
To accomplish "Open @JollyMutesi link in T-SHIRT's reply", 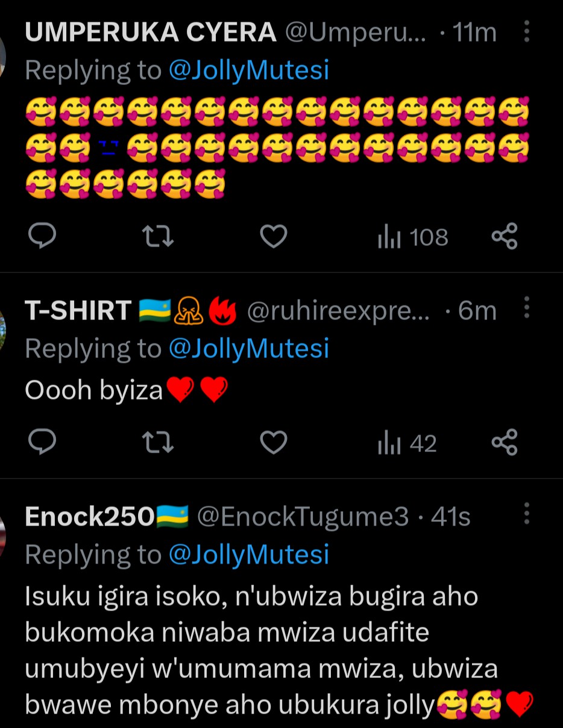I will (249, 348).
